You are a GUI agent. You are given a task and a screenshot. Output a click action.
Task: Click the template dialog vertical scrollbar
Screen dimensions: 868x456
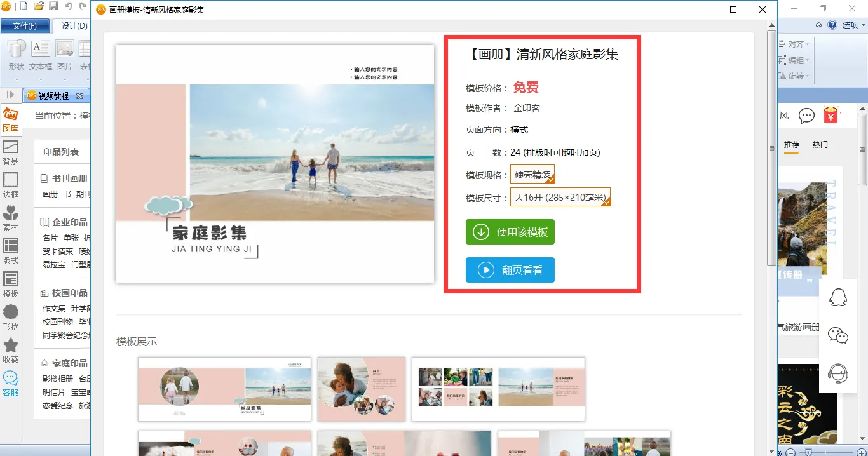(771, 149)
